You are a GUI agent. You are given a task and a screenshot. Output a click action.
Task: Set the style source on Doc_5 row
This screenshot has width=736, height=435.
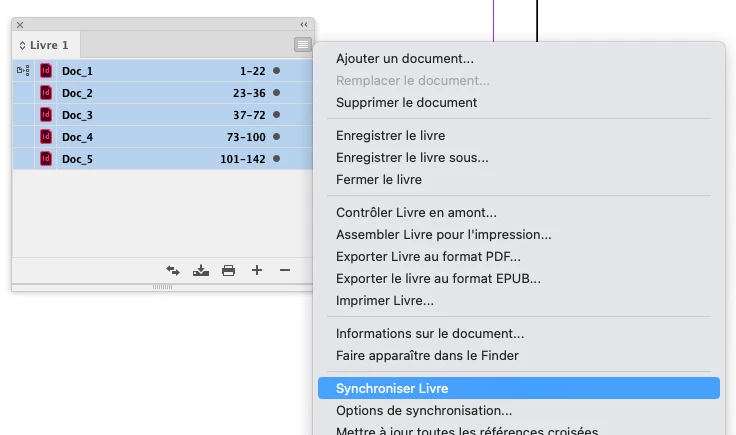pyautogui.click(x=23, y=159)
